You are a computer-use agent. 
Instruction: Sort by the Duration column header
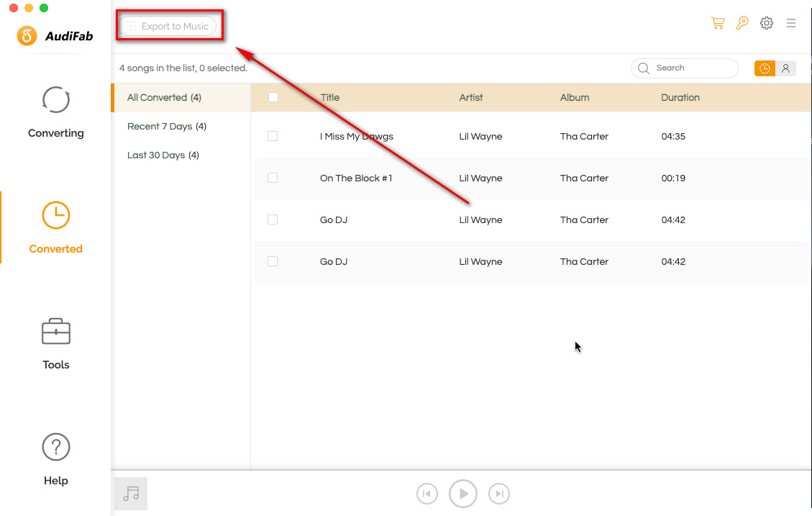[680, 97]
